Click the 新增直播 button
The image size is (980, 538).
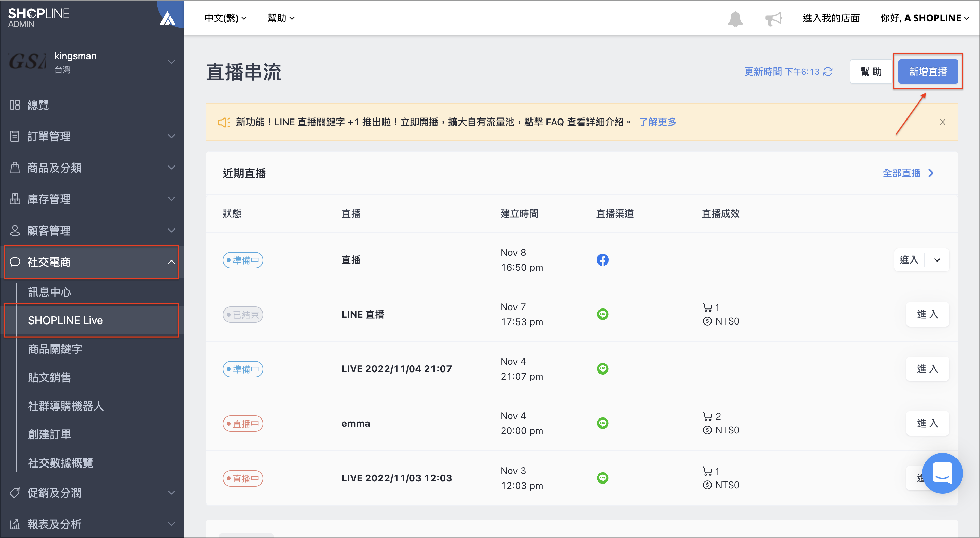928,72
